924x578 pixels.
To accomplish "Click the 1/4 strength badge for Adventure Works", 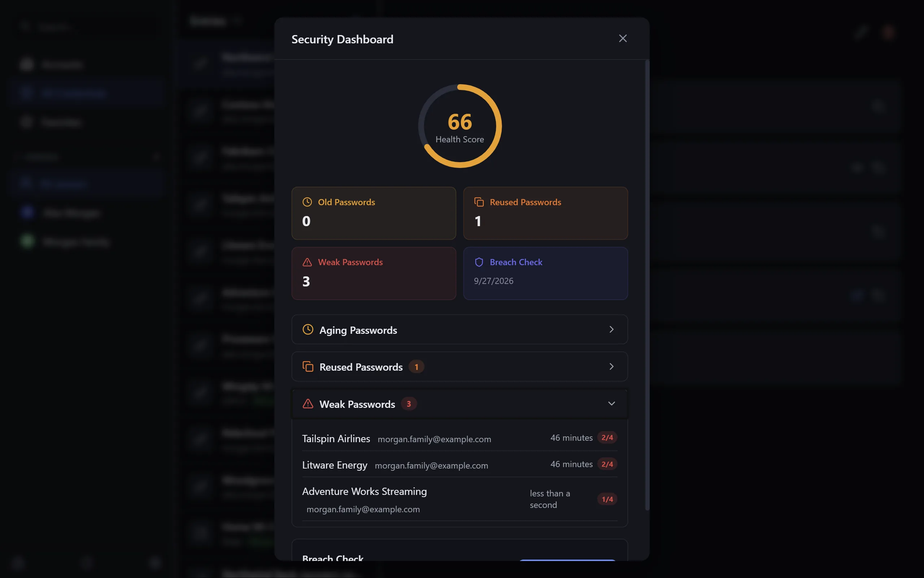I will (x=607, y=499).
